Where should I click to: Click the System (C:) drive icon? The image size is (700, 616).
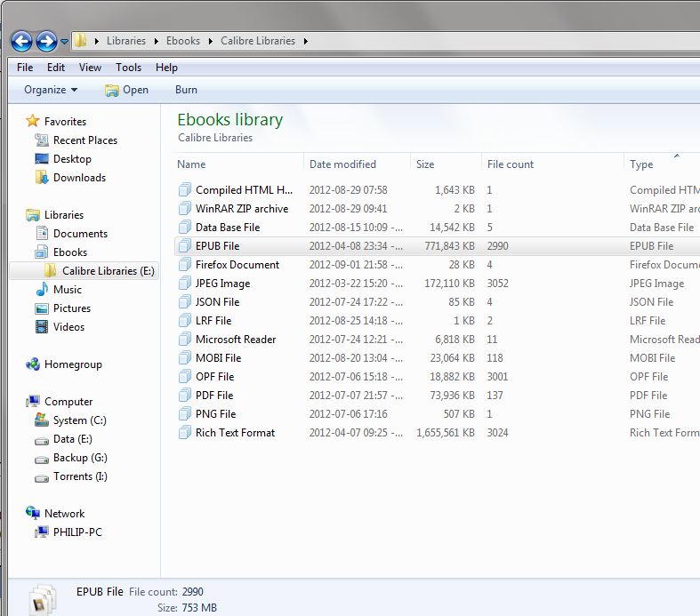click(x=42, y=420)
